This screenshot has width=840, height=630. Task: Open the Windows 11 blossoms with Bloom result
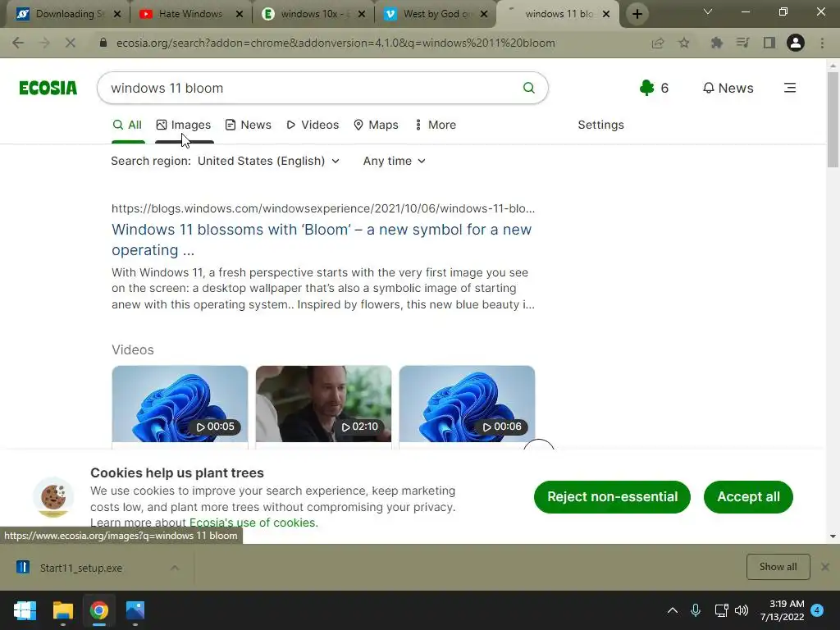point(322,240)
